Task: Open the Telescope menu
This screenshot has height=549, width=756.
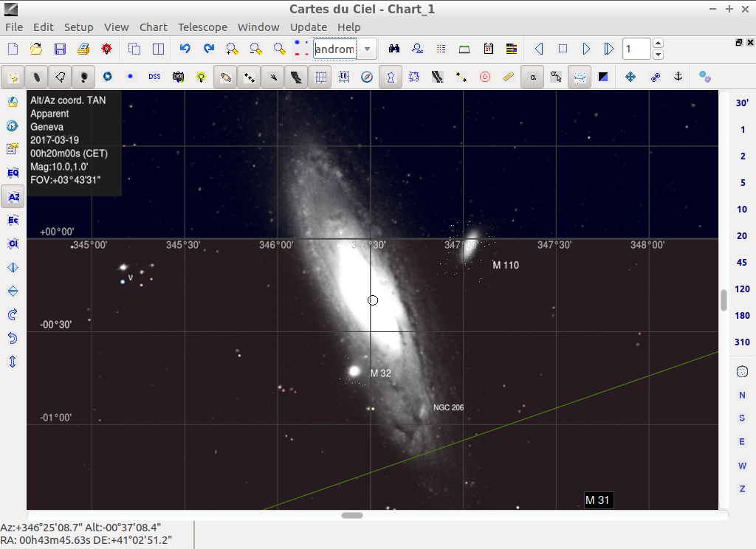Action: (x=202, y=27)
